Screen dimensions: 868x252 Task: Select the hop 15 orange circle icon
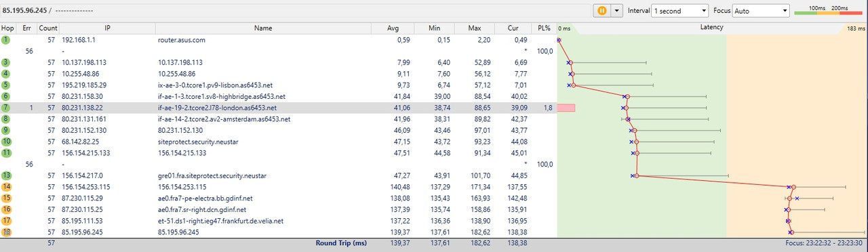(x=6, y=198)
